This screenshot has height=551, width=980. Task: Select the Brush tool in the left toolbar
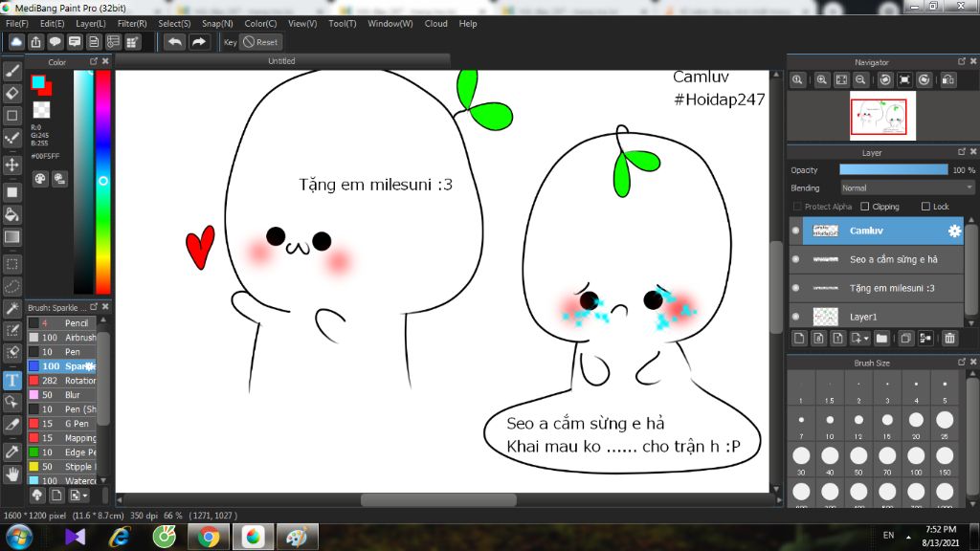[x=11, y=71]
